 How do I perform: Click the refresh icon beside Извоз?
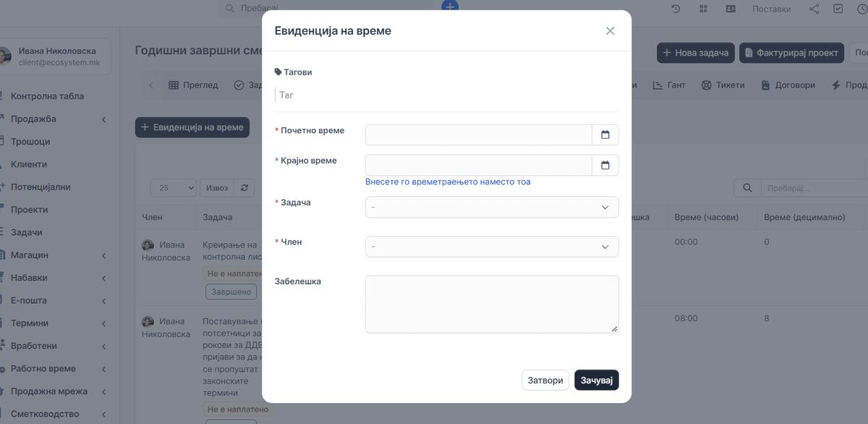[x=244, y=187]
